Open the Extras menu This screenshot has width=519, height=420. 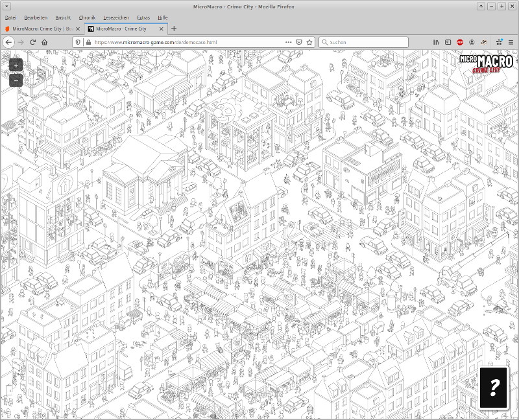coord(143,18)
